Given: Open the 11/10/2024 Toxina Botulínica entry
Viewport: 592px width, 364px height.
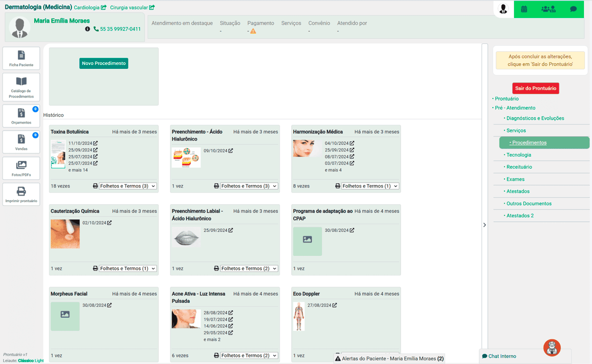Looking at the screenshot, I should (95, 143).
